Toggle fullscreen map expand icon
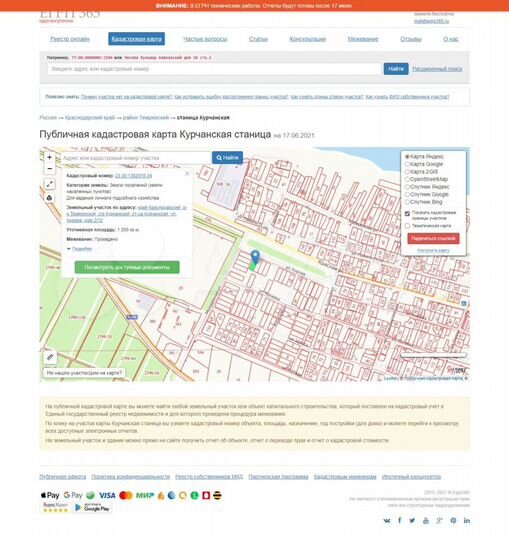This screenshot has height=540, width=509. 50,184
